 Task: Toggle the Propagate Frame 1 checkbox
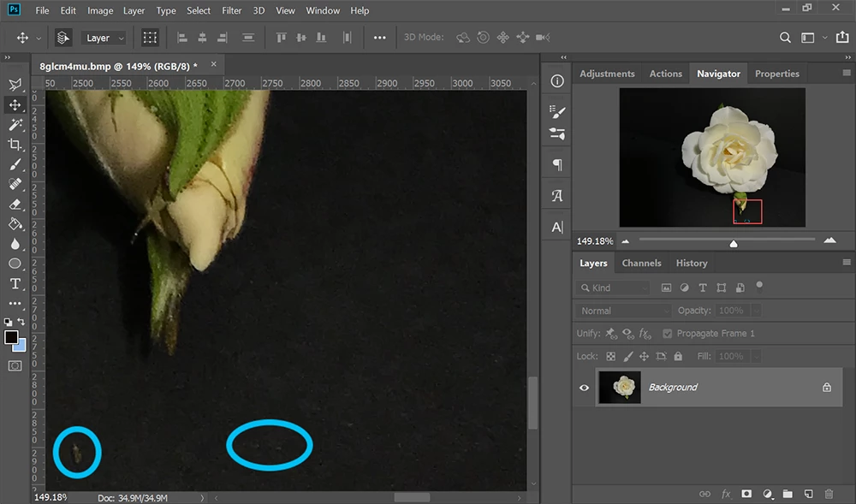667,333
